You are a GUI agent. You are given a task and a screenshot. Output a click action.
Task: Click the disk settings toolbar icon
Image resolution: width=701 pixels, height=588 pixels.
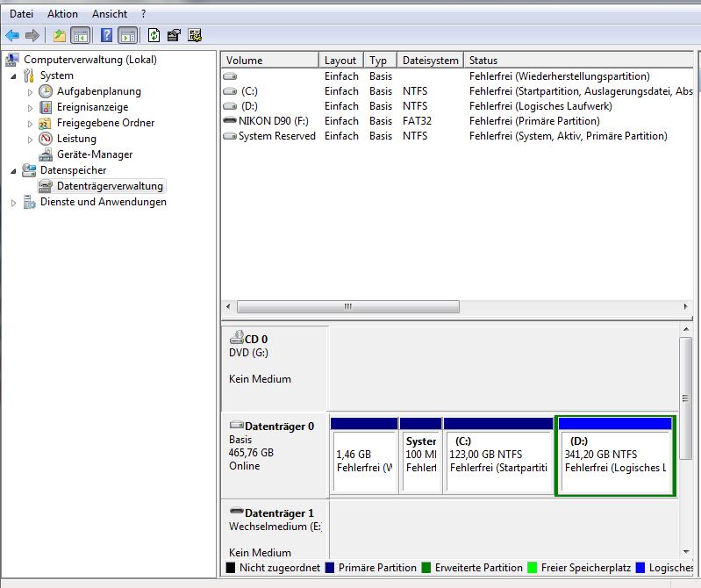click(x=195, y=35)
